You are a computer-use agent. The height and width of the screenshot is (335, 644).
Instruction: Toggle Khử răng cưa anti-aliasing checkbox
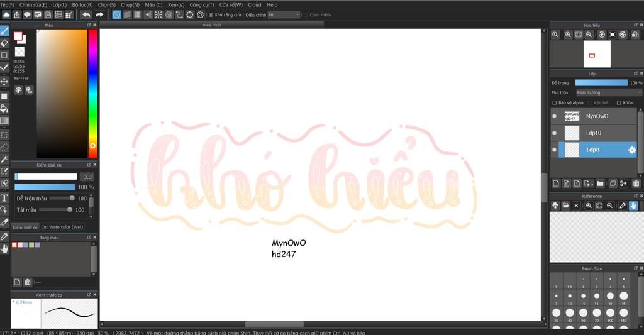[x=211, y=15]
